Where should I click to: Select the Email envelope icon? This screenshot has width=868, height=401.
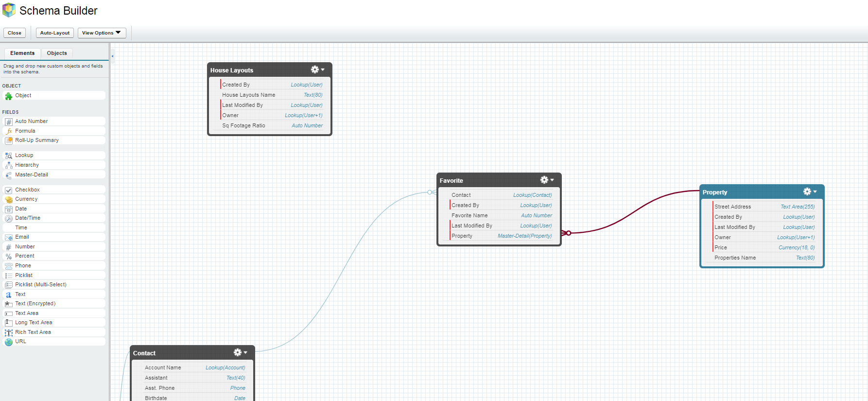[8, 237]
